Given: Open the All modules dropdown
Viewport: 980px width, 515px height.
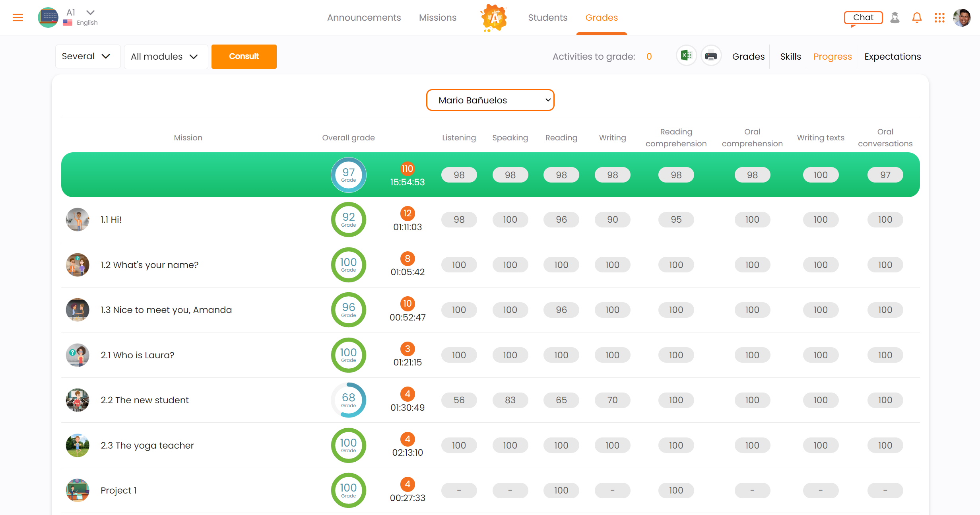Looking at the screenshot, I should (165, 56).
